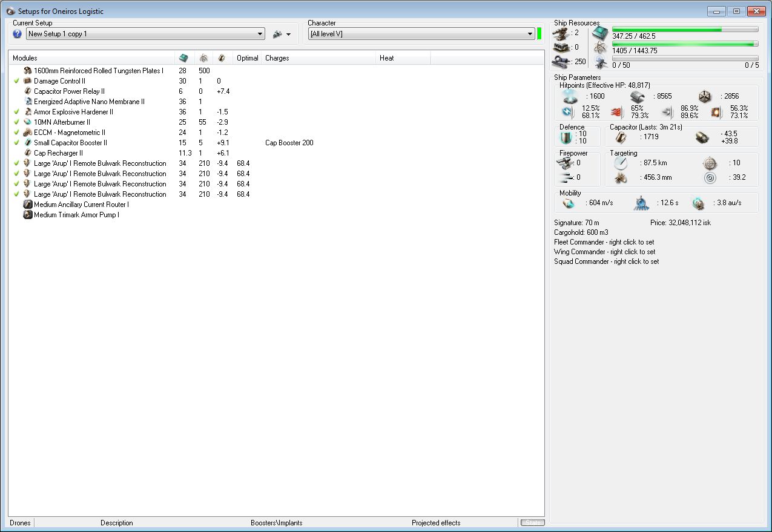Click the launcher hardpoints icon in Ship Resources
Viewport: 772px width, 532px height.
click(561, 47)
